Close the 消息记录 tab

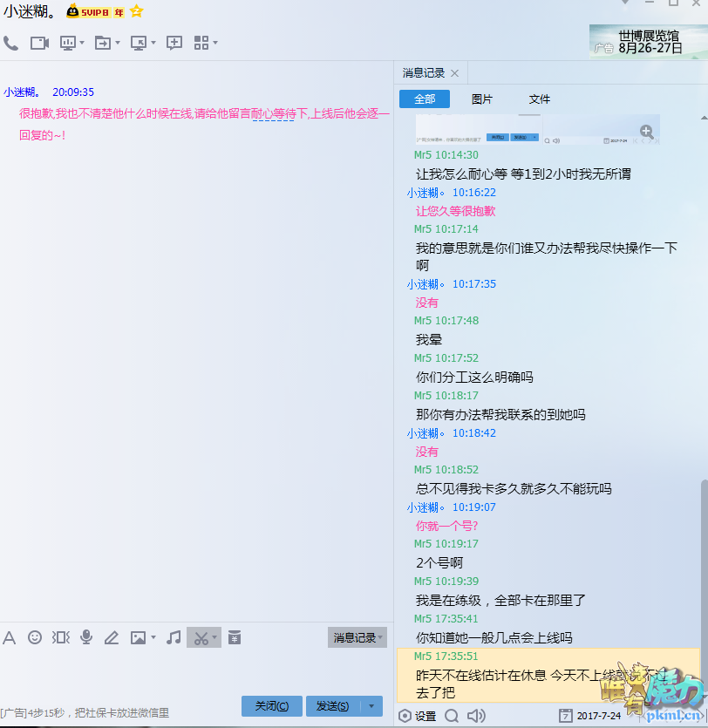(454, 73)
